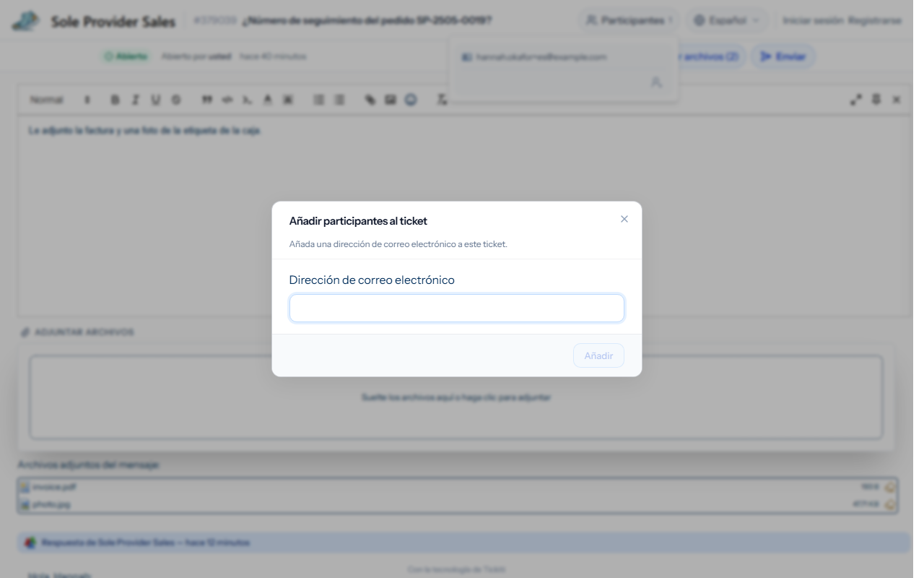
Task: Click the add participant icon in the dropdown panel
Action: 655,82
